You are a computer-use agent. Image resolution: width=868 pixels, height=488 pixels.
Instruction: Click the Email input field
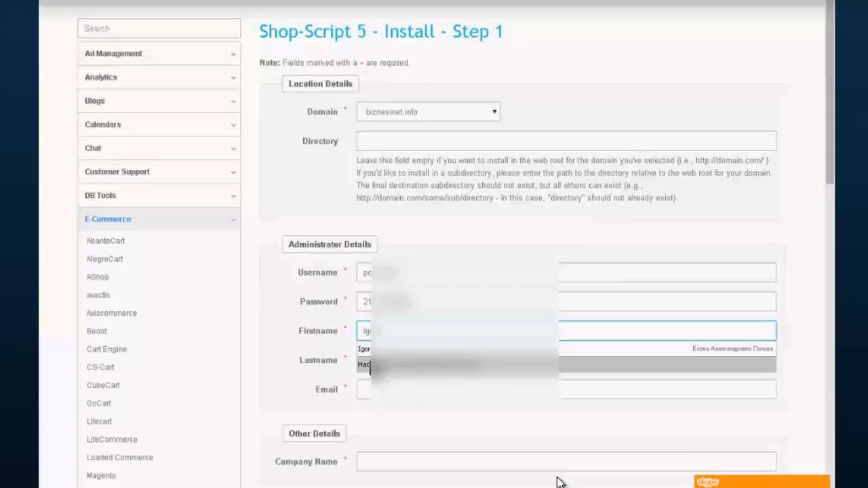point(566,389)
